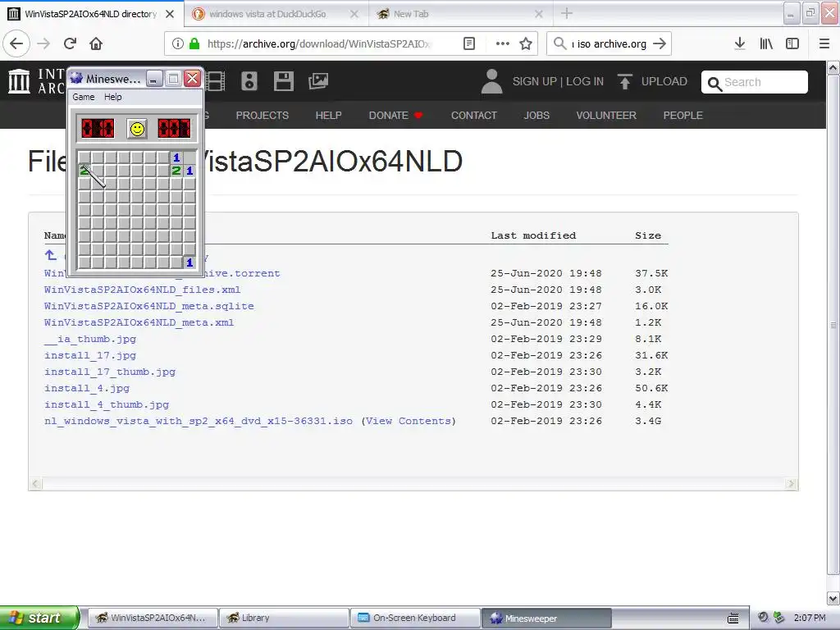840x630 pixels.
Task: Open a new tab with plus button
Action: 567,14
